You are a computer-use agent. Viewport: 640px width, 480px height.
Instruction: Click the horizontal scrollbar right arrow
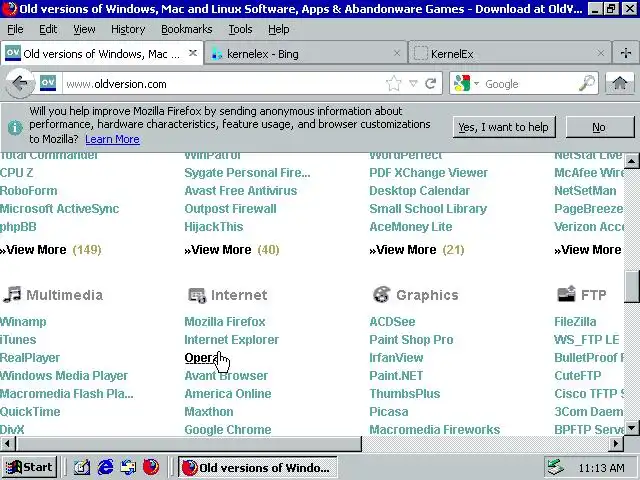pos(616,443)
